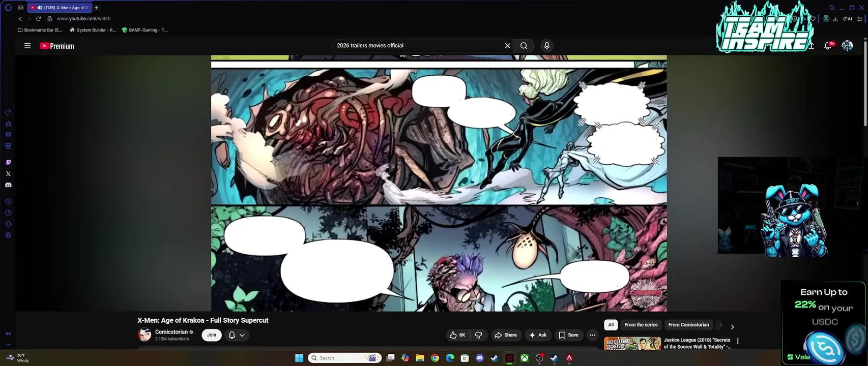Open history clock icon in sidebar
Image resolution: width=868 pixels, height=366 pixels.
8,213
